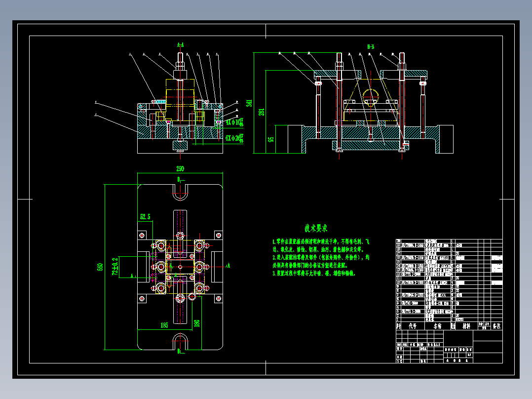Click the B-B section view title
The height and width of the screenshot is (399, 532).
click(371, 46)
